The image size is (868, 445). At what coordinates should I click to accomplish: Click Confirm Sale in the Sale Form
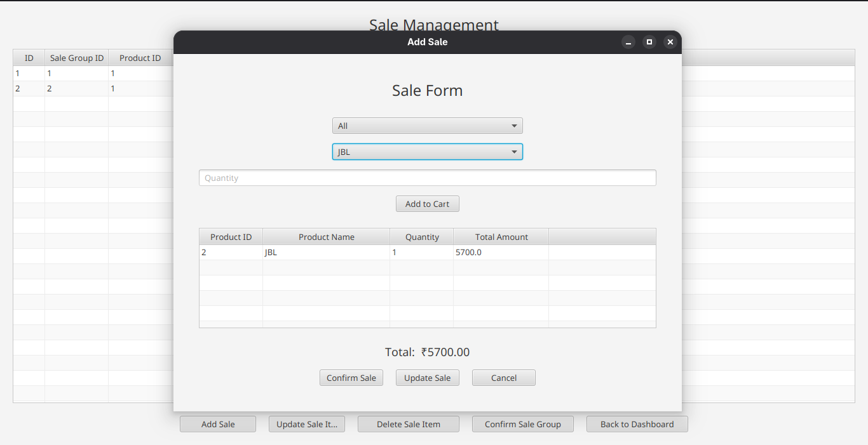click(351, 378)
